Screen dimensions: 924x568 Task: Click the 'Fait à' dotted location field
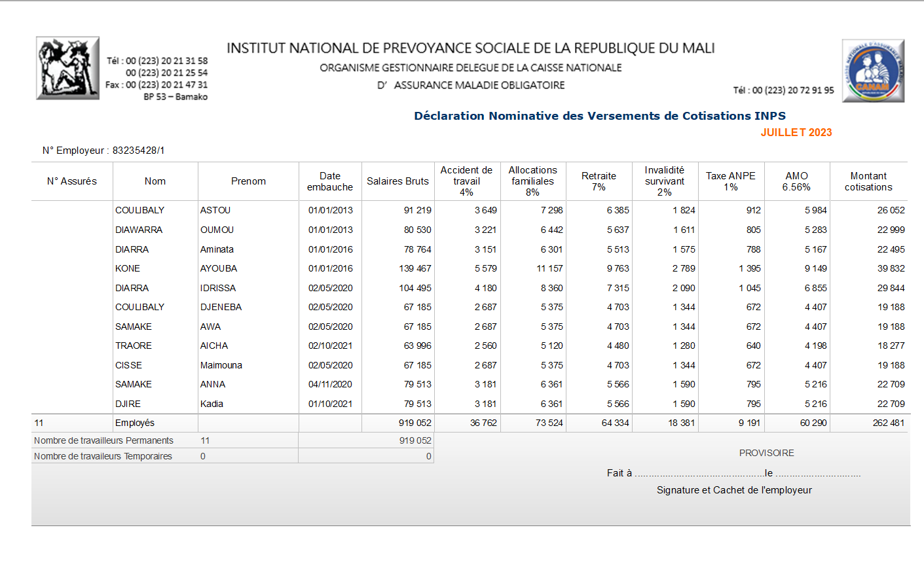[698, 473]
